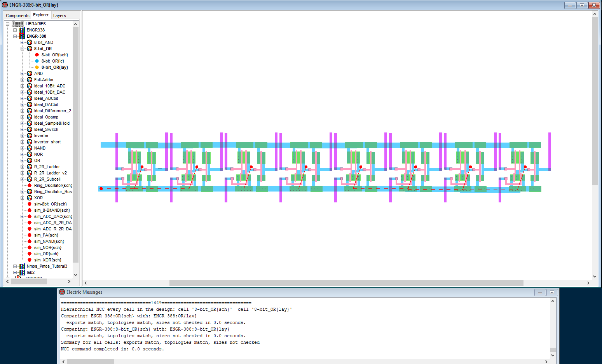Switch to the Layers tab
The image size is (602, 364).
[59, 16]
